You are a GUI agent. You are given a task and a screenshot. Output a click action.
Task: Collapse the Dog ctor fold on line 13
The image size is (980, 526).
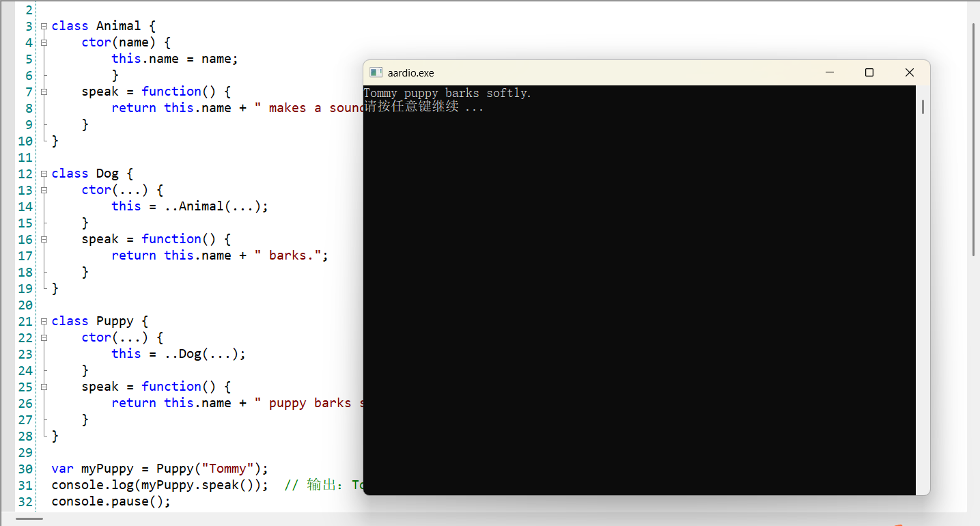click(44, 190)
